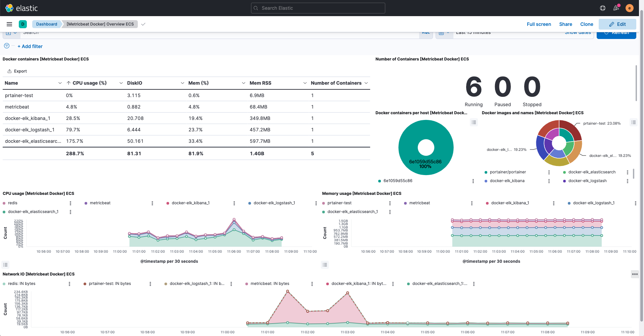The image size is (644, 336).
Task: Toggle the CPU usage chart legend
Action: [5, 265]
